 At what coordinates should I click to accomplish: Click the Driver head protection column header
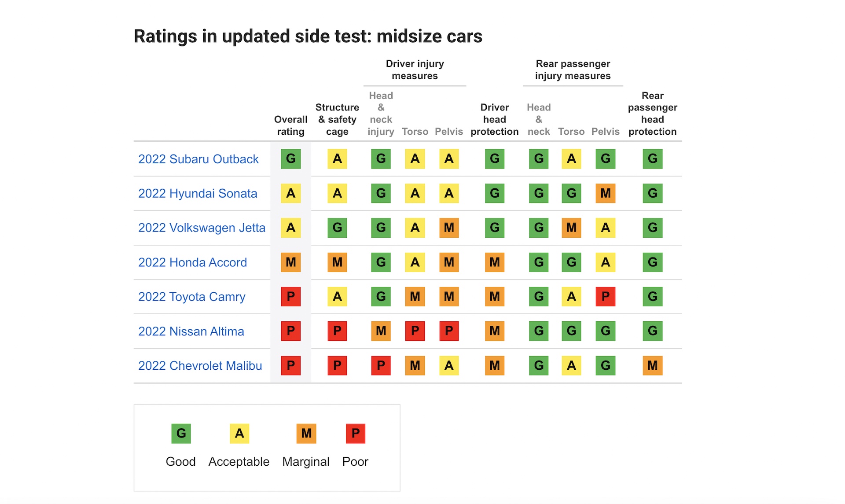494,119
